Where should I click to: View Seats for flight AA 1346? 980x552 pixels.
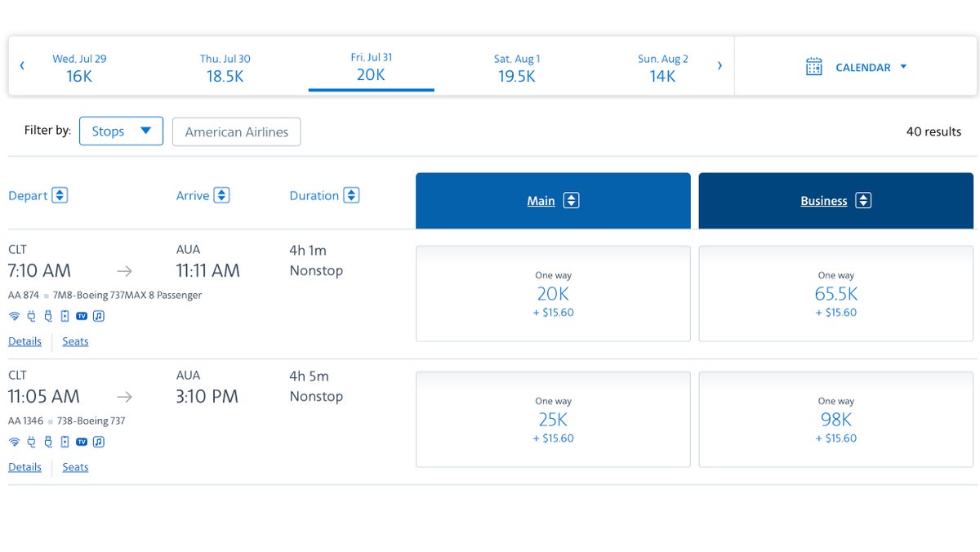[75, 467]
